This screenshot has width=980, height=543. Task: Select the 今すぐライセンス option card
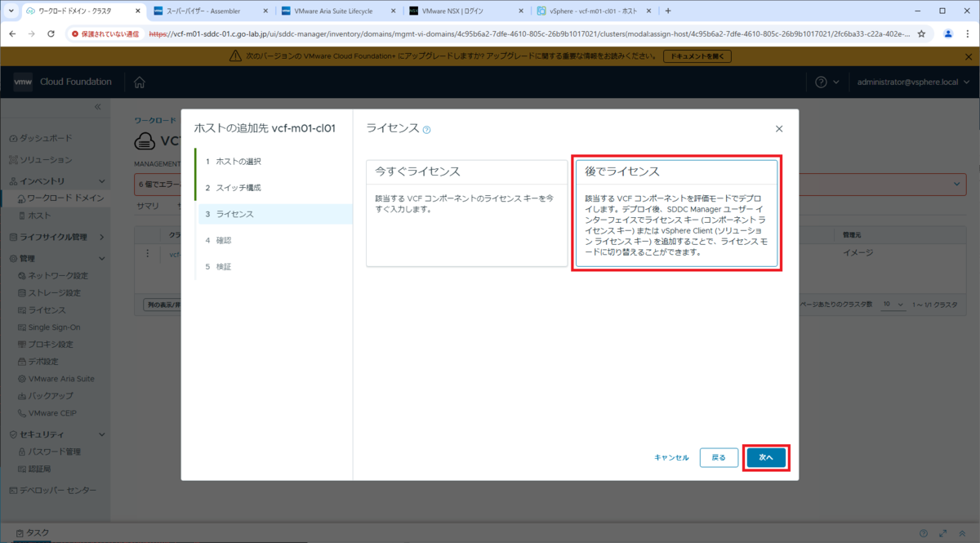(x=466, y=213)
